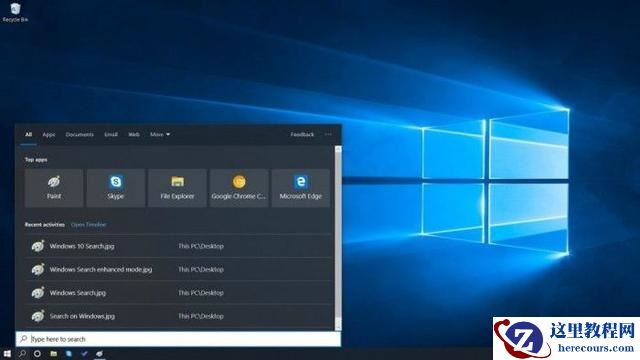This screenshot has width=640, height=360.
Task: Click the taskbar search magnifier icon
Action: pos(22,353)
